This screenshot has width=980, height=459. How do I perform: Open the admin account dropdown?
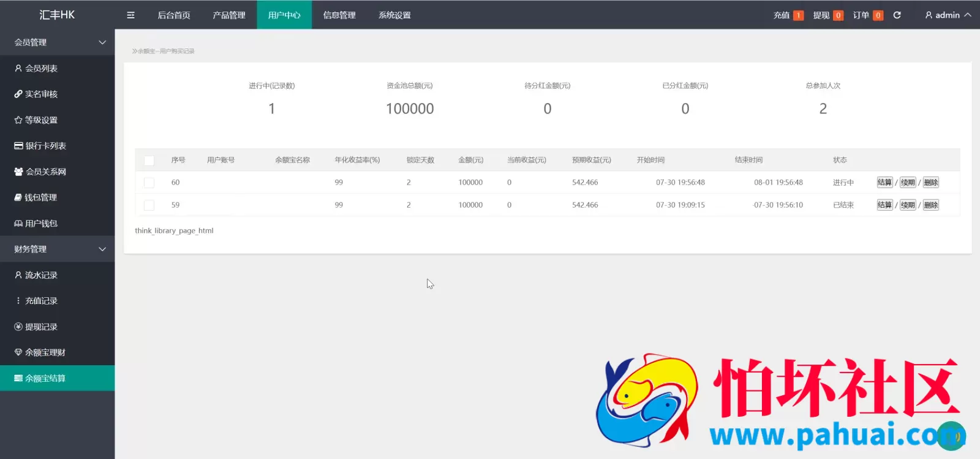(x=948, y=15)
